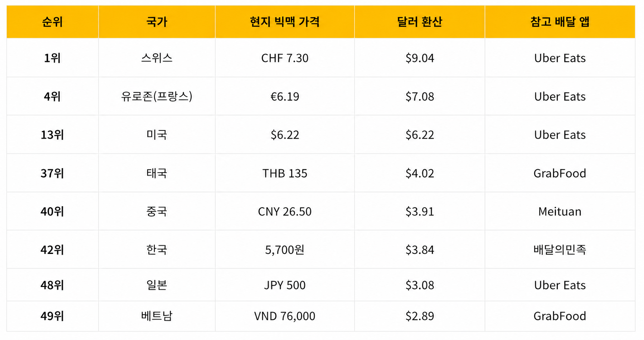This screenshot has width=644, height=340.
Task: Select the THB 135 price cell
Action: [x=285, y=173]
